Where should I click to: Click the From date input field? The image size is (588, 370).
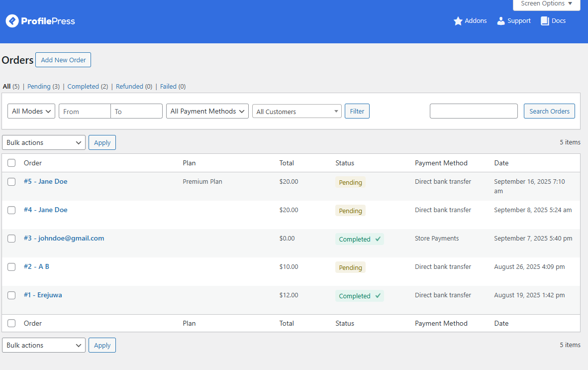[85, 111]
